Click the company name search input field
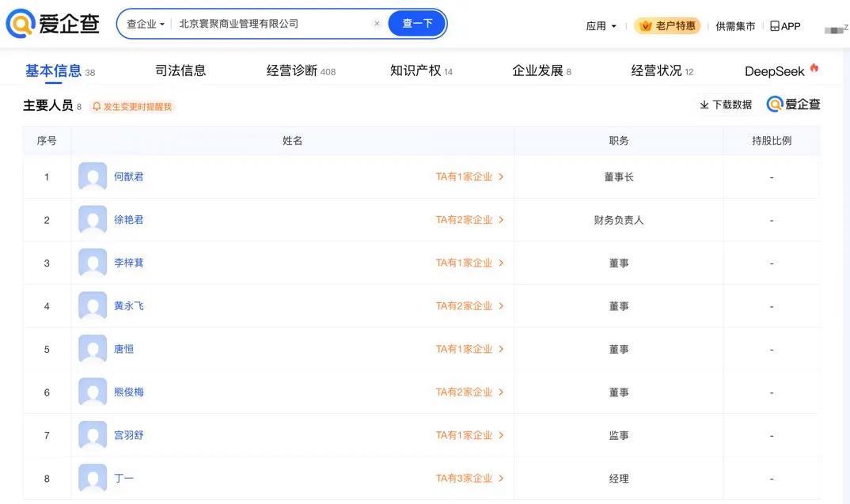 [x=269, y=24]
